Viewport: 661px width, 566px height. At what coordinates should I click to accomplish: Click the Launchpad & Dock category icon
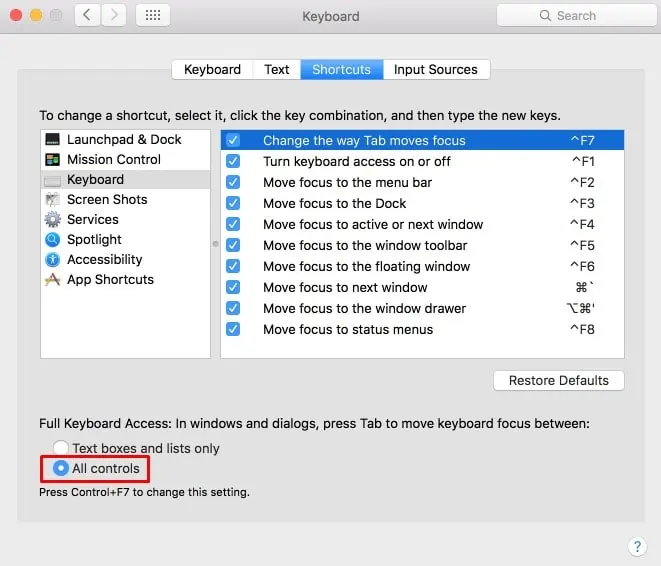53,140
